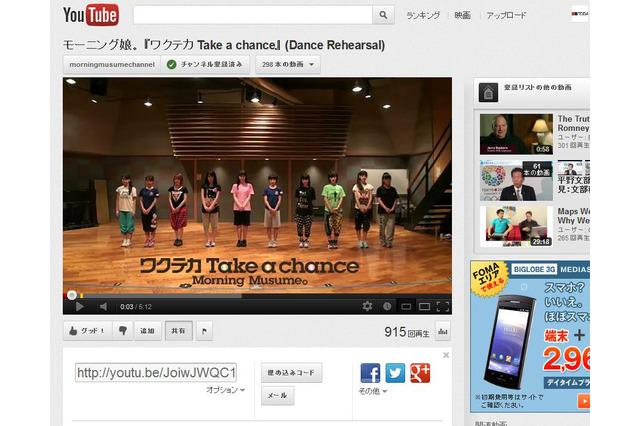Open the 61 本の動画 playlist thumbnail
Image resolution: width=640 pixels, height=426 pixels.
[x=516, y=180]
